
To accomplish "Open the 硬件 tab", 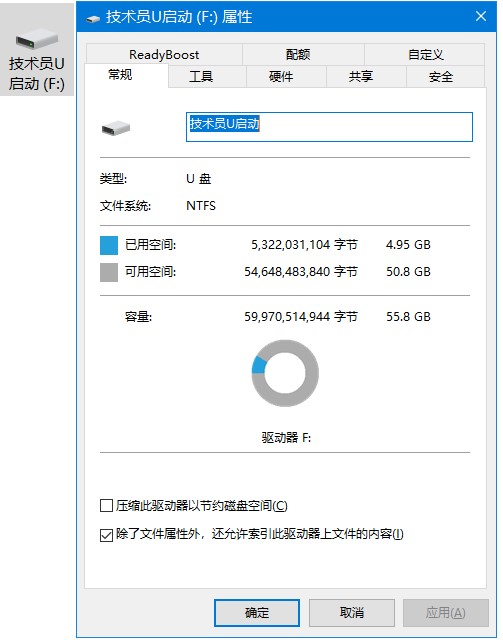I will tap(286, 76).
